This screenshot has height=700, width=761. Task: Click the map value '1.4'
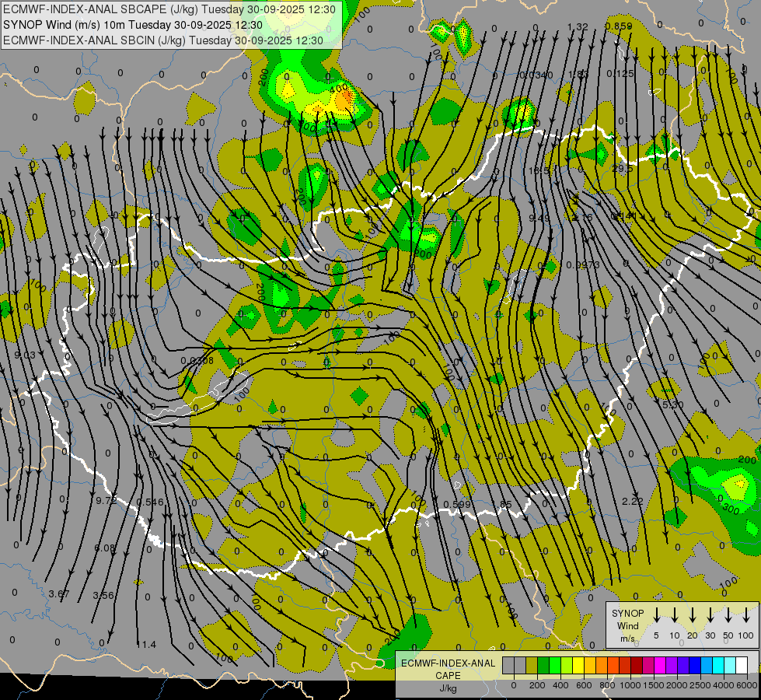tap(148, 644)
